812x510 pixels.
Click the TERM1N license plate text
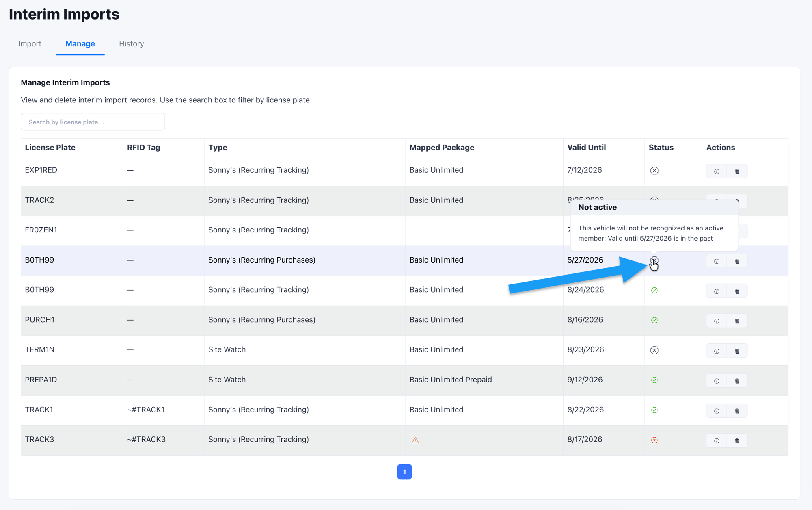[x=39, y=349]
